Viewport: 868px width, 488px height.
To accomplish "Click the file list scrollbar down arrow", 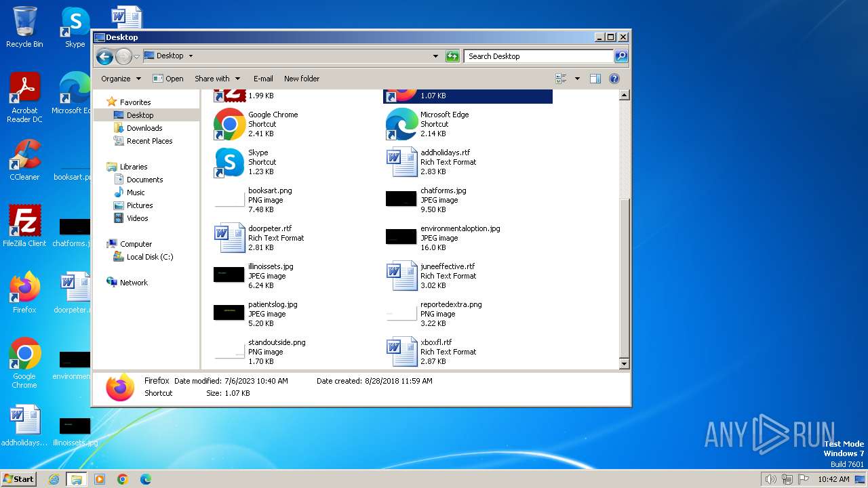I will 625,364.
